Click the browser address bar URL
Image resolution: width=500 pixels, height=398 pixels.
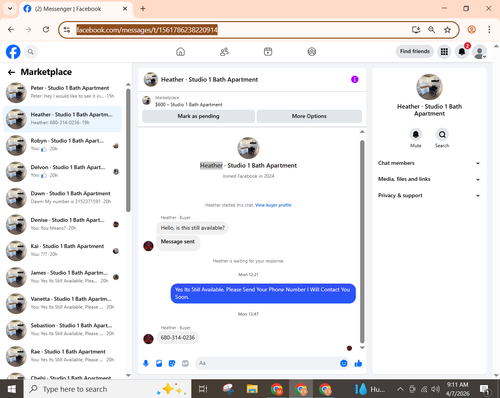[147, 30]
